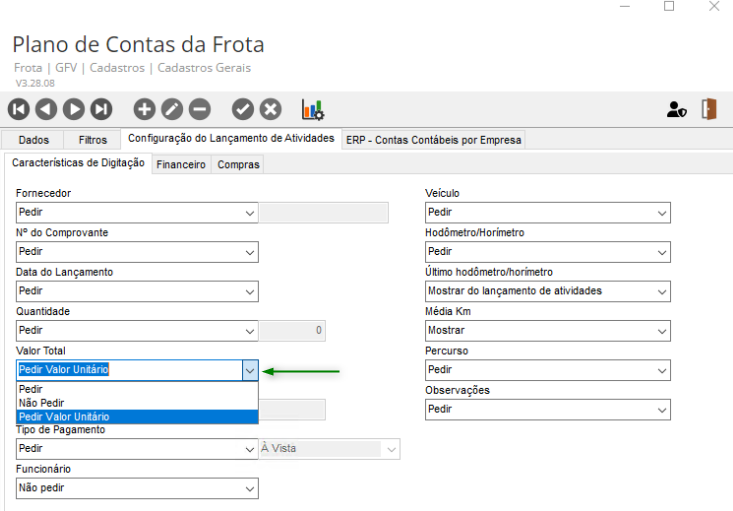Click the exit door icon
The height and width of the screenshot is (511, 733).
click(x=710, y=109)
